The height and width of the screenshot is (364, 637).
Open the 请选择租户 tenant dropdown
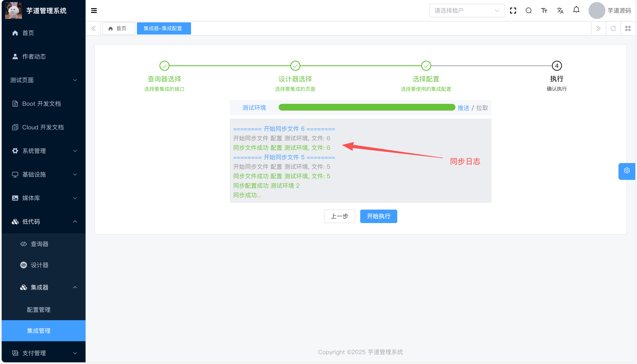467,11
